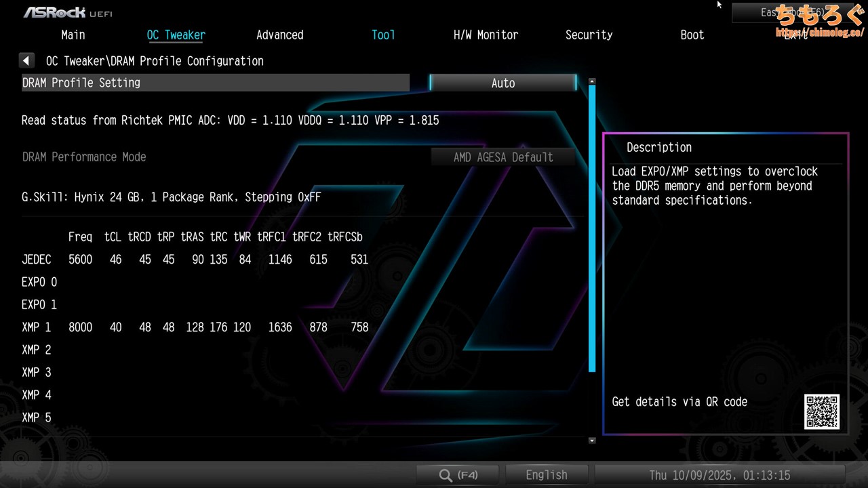Open the Advanced tab
868x488 pixels.
(x=279, y=35)
